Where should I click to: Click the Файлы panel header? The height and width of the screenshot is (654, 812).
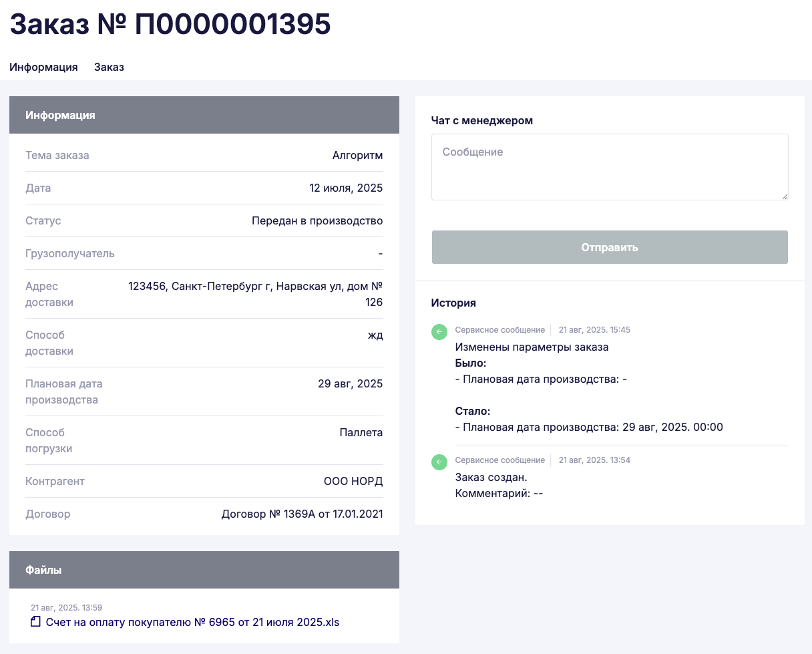[x=204, y=570]
